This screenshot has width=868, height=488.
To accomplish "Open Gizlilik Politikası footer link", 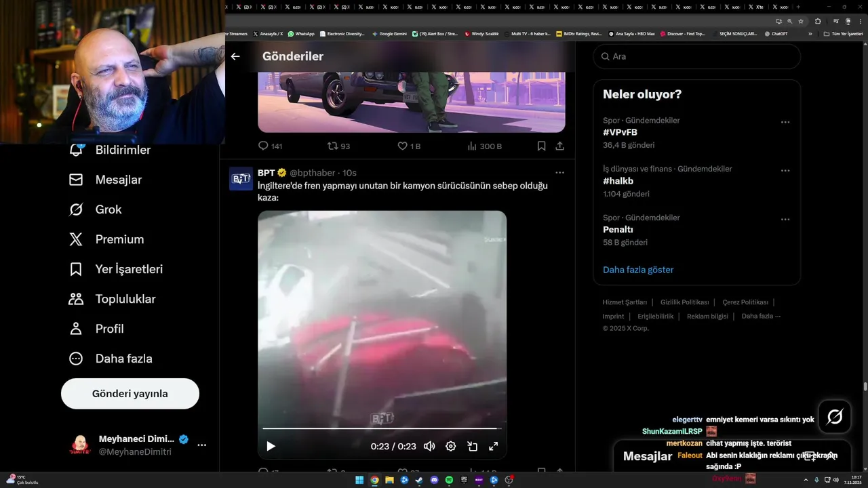I will (684, 302).
